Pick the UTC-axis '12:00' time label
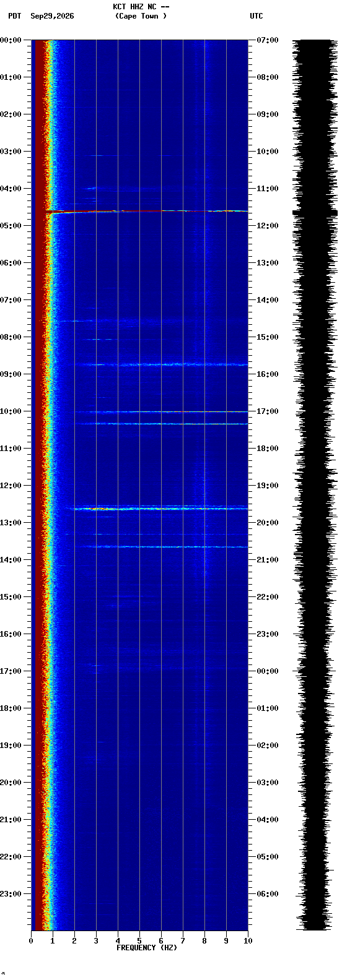The height and width of the screenshot is (980, 342). 268,226
